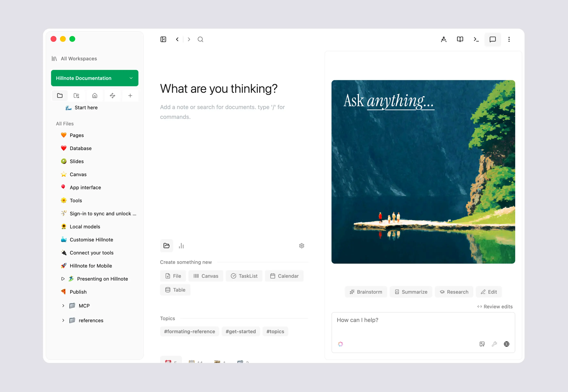Open the Canvas file in sidebar
The height and width of the screenshot is (392, 568).
click(74, 174)
